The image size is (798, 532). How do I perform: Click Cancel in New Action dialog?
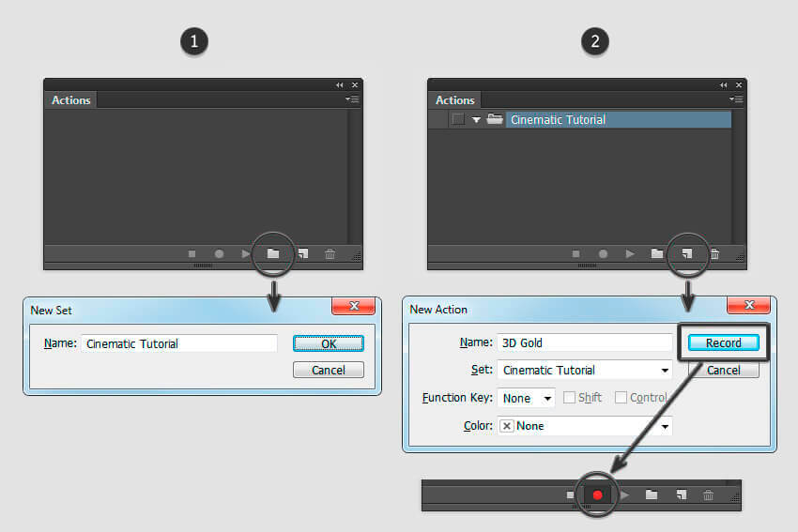tap(723, 371)
